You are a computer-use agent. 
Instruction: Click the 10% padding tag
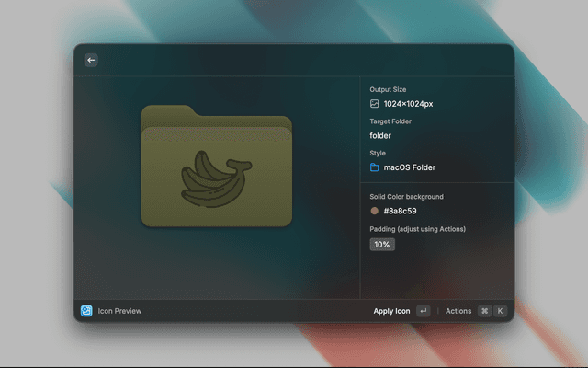click(x=382, y=245)
